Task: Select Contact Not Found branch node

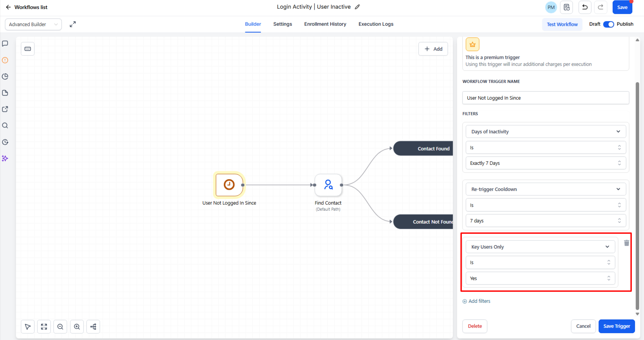Action: click(423, 222)
